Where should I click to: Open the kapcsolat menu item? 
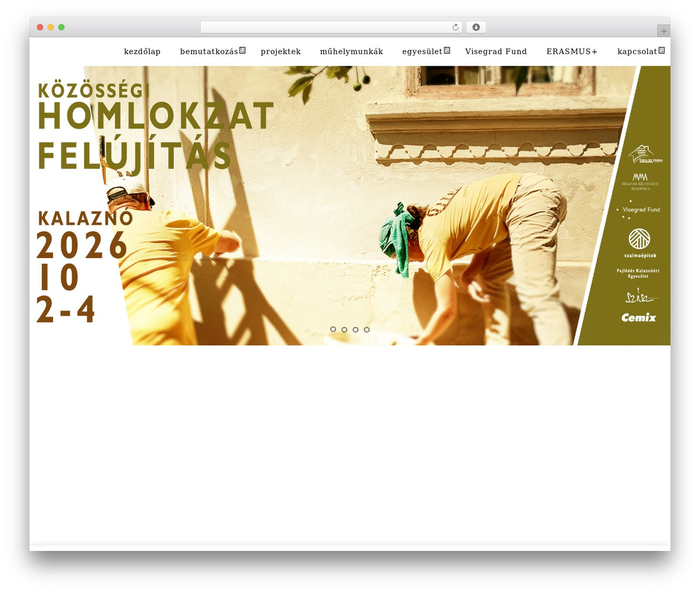tap(637, 51)
